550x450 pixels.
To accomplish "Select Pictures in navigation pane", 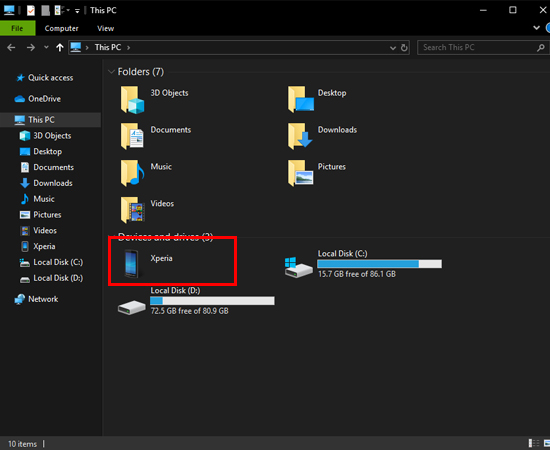I will tap(40, 215).
